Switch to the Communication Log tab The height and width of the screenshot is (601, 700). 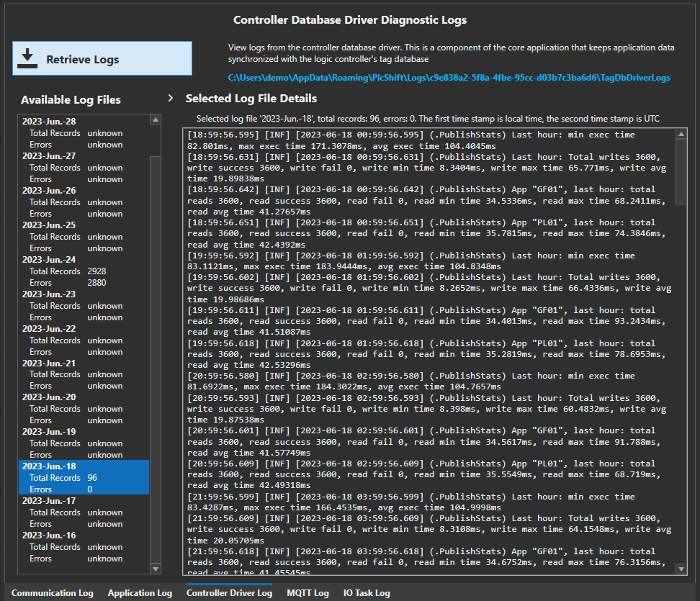tap(53, 593)
